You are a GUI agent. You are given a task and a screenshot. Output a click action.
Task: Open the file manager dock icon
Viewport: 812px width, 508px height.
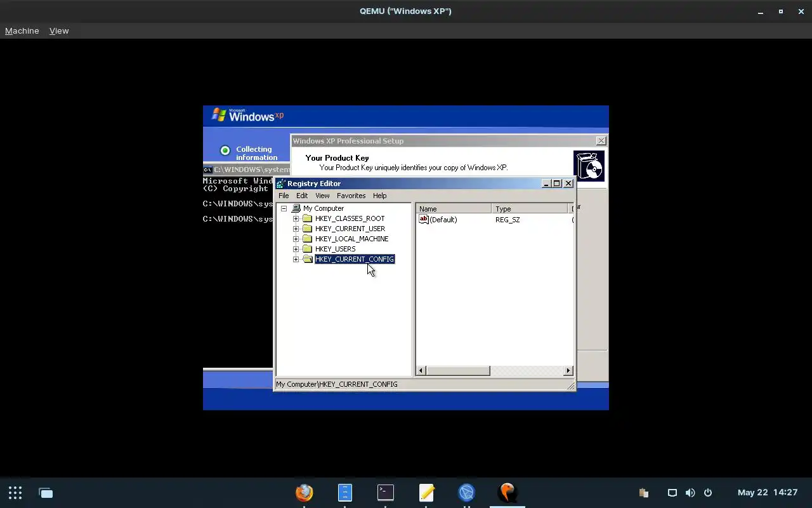point(344,493)
